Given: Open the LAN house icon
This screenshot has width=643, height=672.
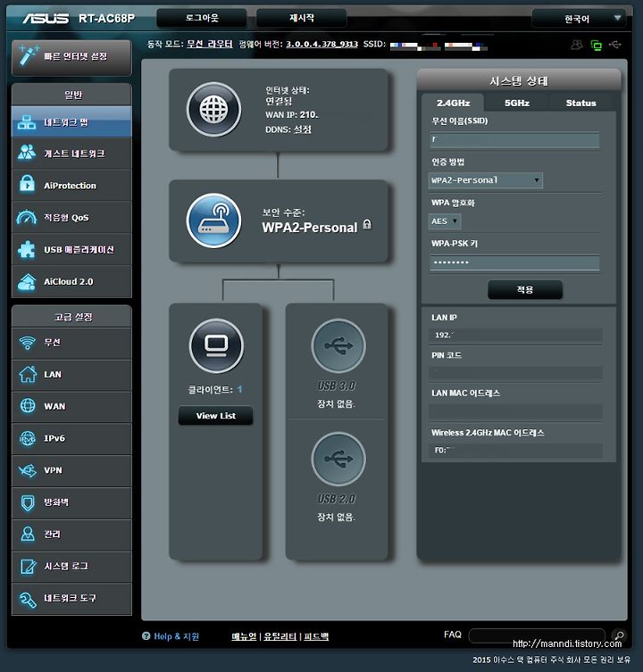Looking at the screenshot, I should click(28, 374).
